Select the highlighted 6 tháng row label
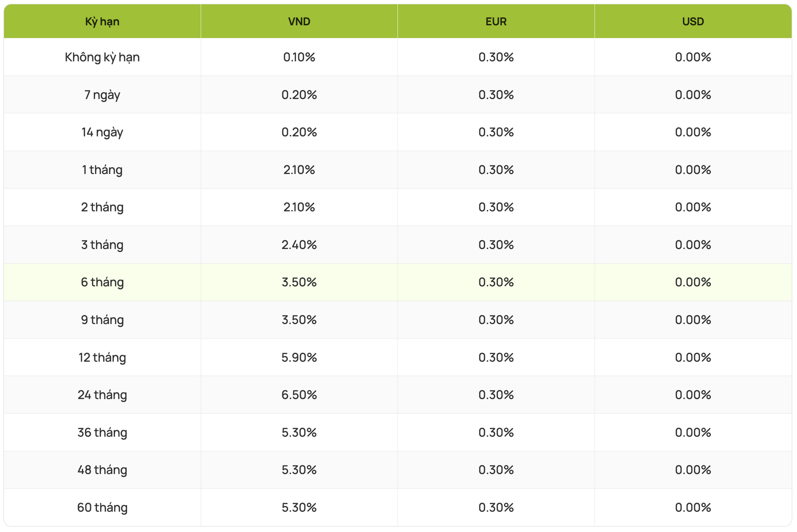 pyautogui.click(x=102, y=282)
